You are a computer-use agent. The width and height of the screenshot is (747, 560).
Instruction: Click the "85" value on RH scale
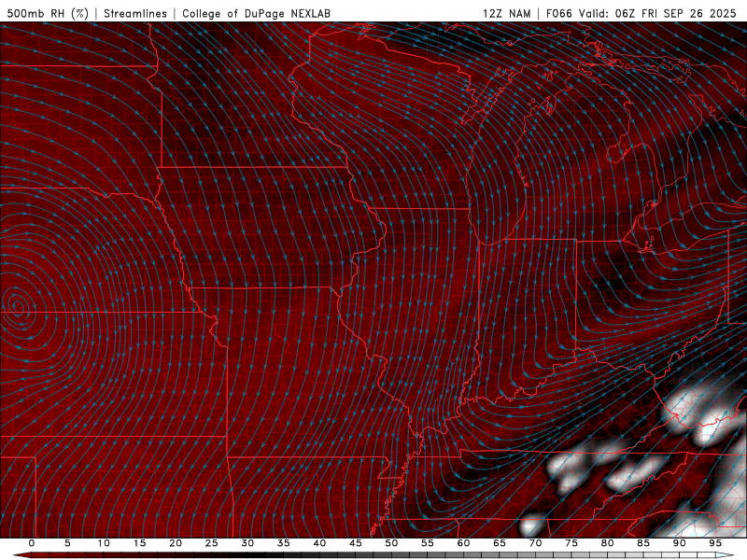tap(643, 543)
